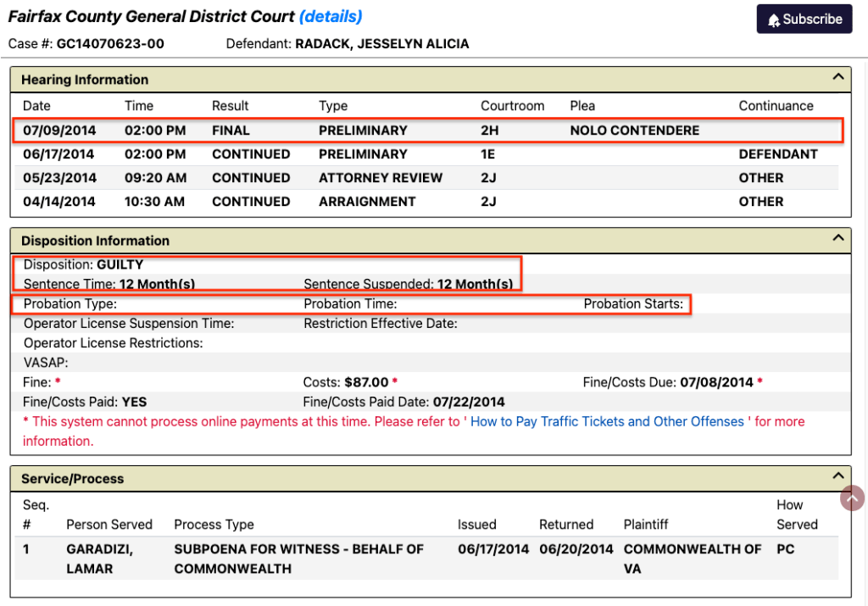Click the NOLO CONTENDERE plea cell

pos(635,131)
